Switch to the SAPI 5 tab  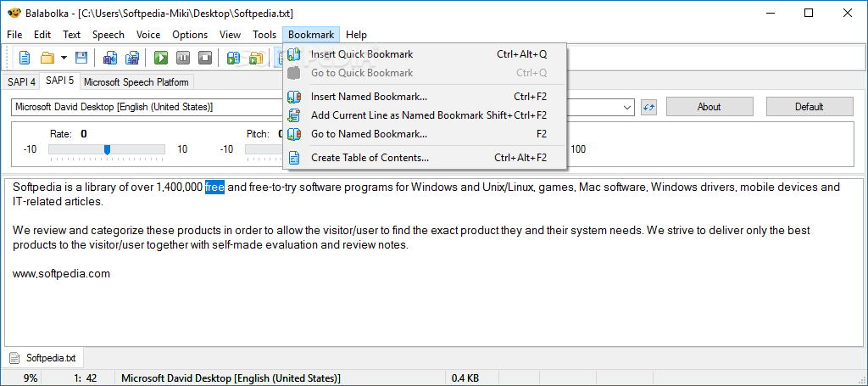[x=60, y=81]
